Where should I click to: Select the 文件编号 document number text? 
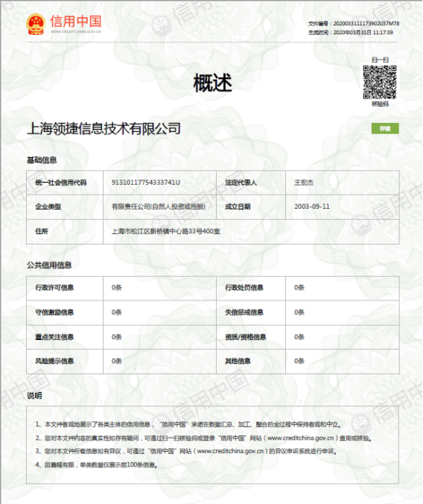pyautogui.click(x=354, y=23)
